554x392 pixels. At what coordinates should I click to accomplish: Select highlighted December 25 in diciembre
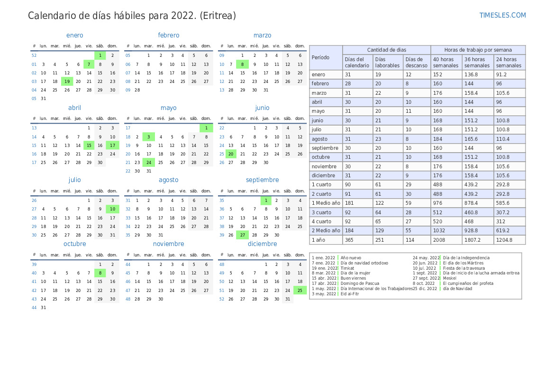point(300,291)
